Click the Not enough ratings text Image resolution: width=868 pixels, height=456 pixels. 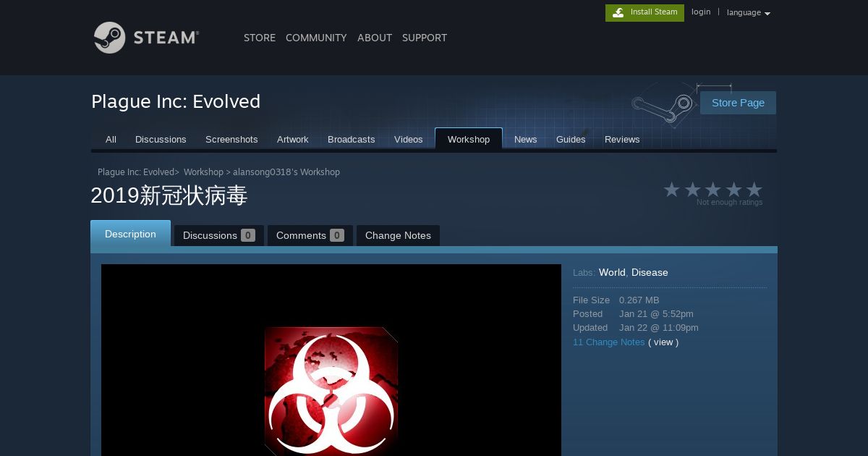tap(729, 203)
